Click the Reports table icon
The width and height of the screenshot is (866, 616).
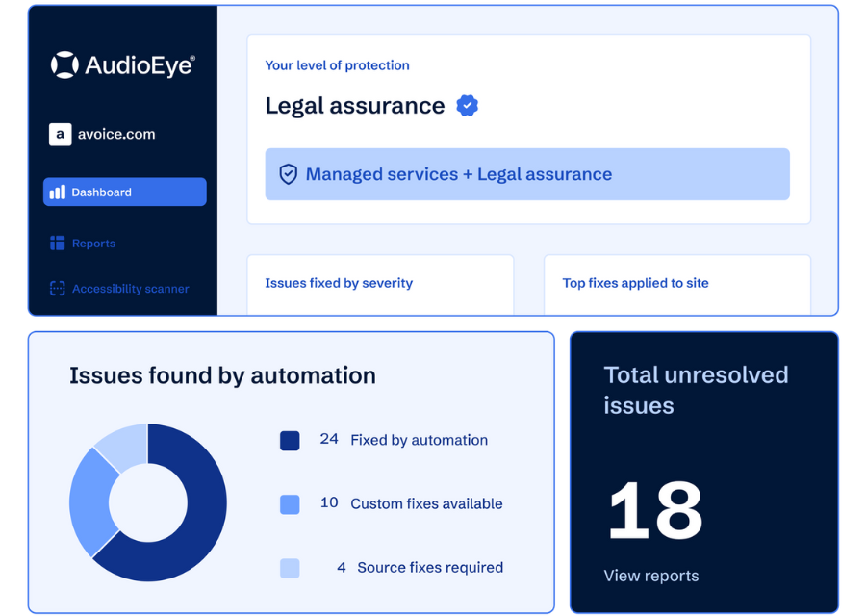[x=58, y=244]
